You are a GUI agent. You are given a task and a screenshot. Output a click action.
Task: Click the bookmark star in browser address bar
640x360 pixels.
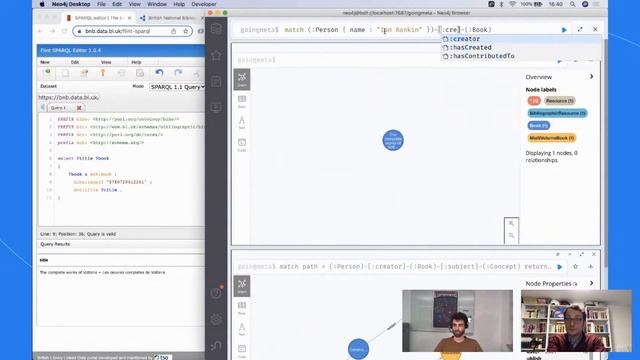click(186, 31)
